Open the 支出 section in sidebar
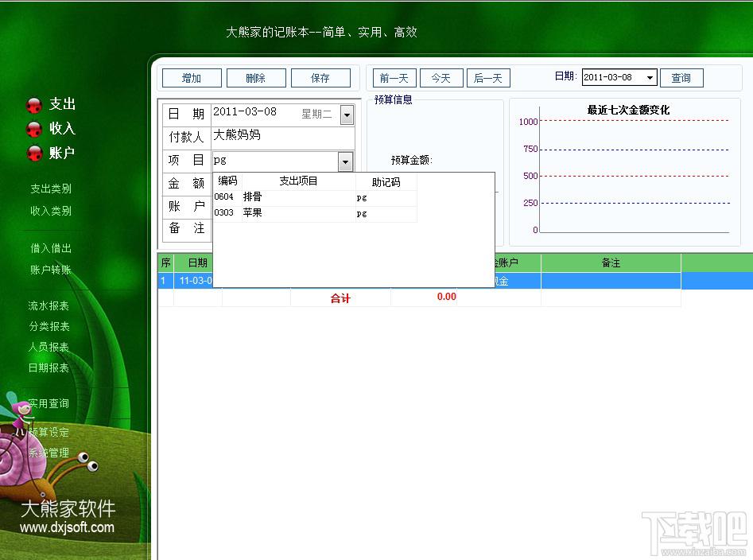753x560 pixels. tap(63, 104)
